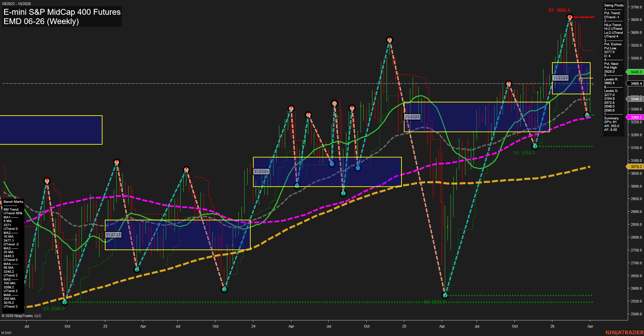Select the Y:2026 range box label
Viewport: 644px width, 336px height.
560,77
